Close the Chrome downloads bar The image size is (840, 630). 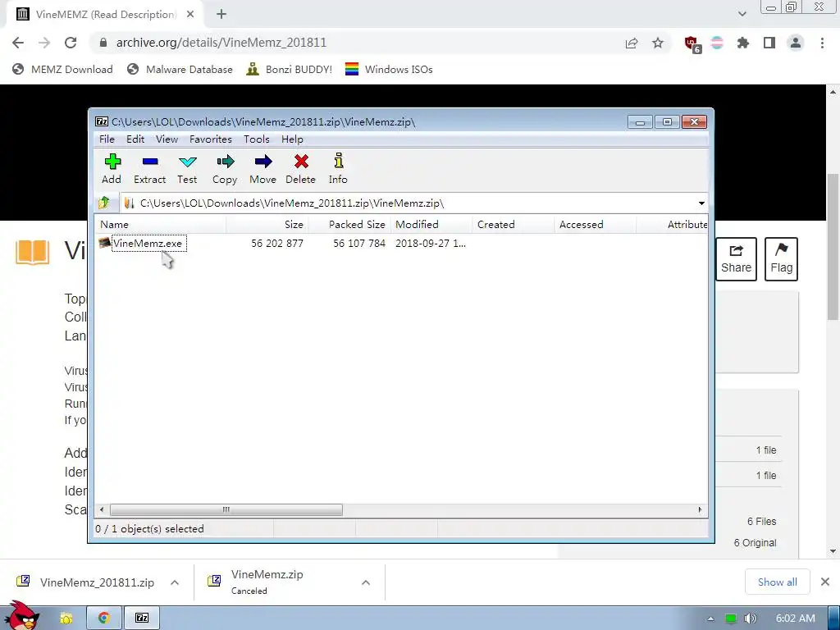click(x=825, y=582)
